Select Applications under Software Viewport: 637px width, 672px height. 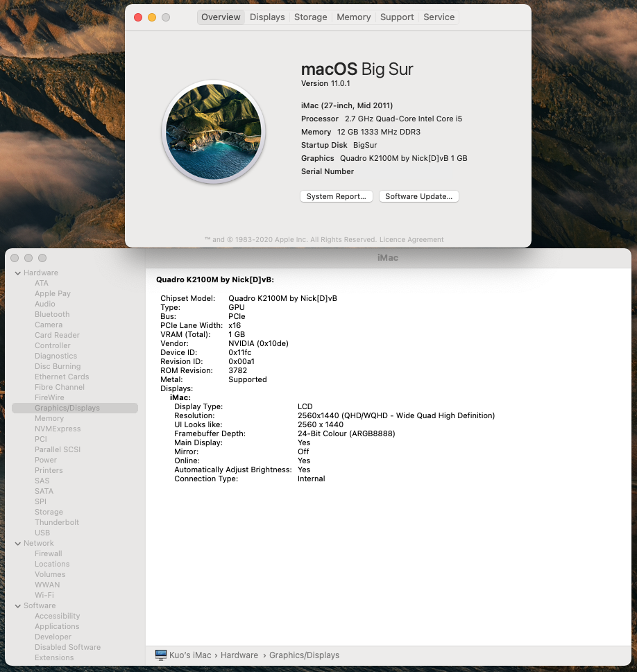click(57, 626)
